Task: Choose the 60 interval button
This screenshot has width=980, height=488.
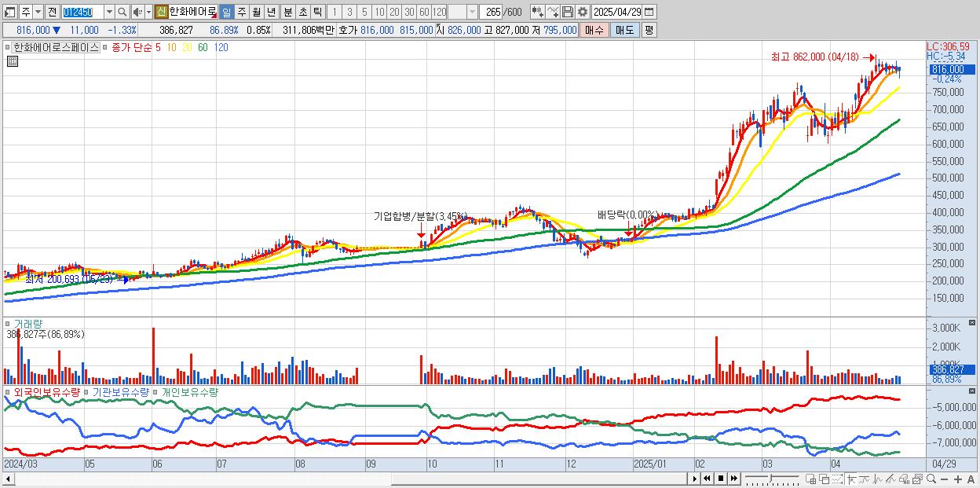Action: [x=424, y=12]
